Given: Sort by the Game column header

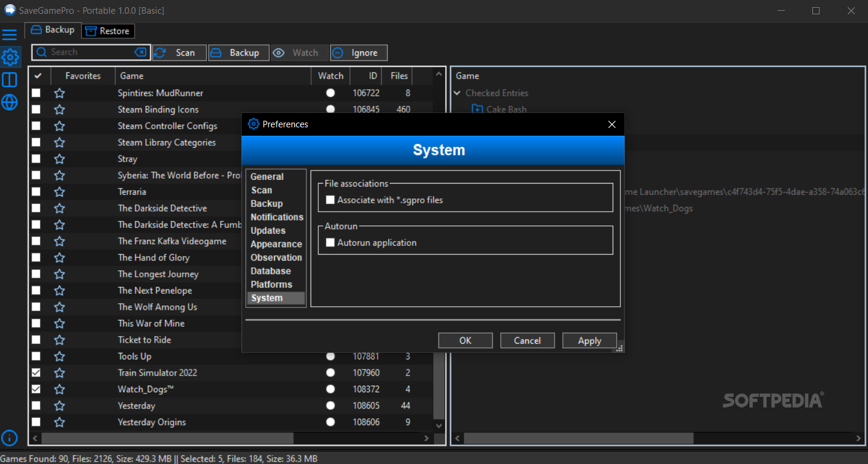Looking at the screenshot, I should tap(213, 76).
